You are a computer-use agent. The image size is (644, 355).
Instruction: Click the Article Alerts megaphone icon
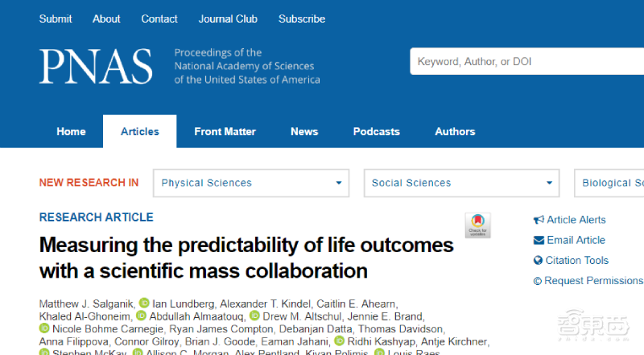pyautogui.click(x=539, y=220)
